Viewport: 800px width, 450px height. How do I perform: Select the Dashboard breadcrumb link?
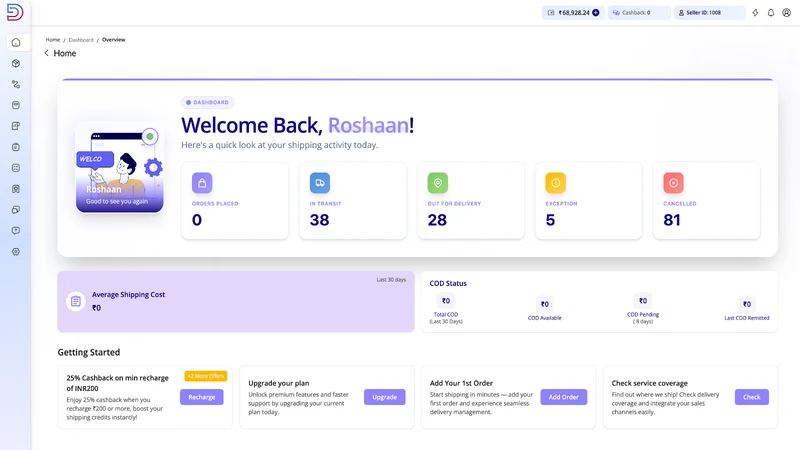click(81, 40)
